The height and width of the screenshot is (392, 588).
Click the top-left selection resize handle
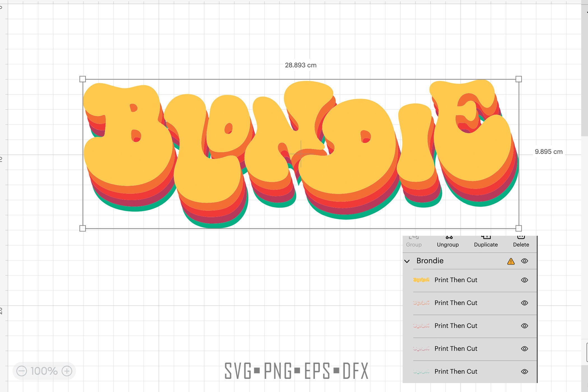[x=83, y=79]
